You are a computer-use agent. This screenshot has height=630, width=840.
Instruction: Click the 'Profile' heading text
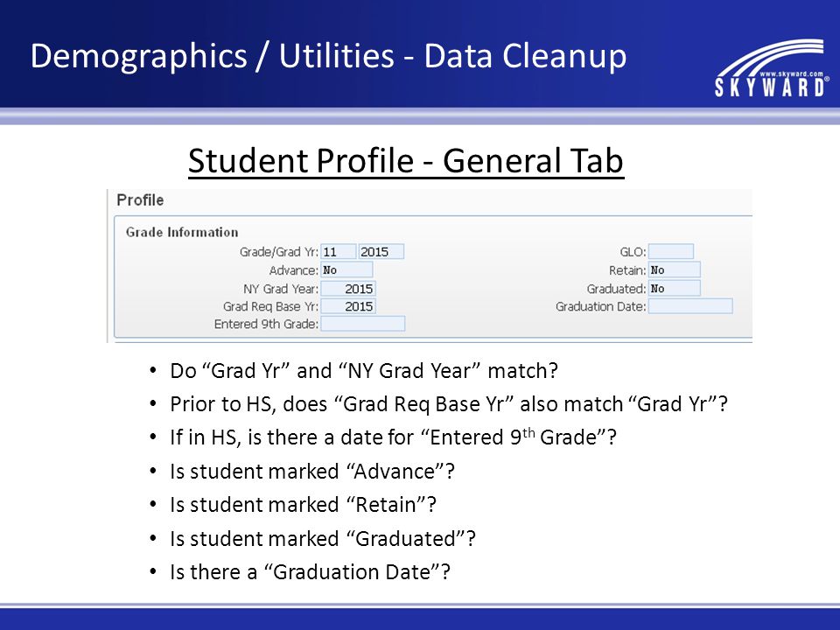(x=140, y=199)
